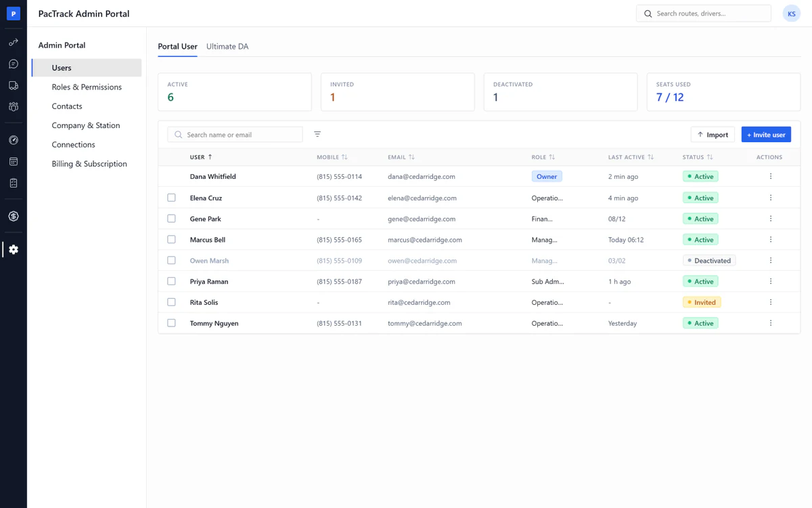Click the email tommy@cedarridge.com
Image resolution: width=812 pixels, height=508 pixels.
point(425,323)
